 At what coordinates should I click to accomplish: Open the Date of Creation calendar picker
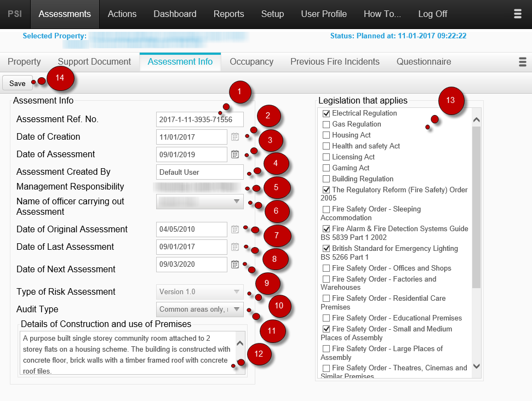[x=234, y=137]
